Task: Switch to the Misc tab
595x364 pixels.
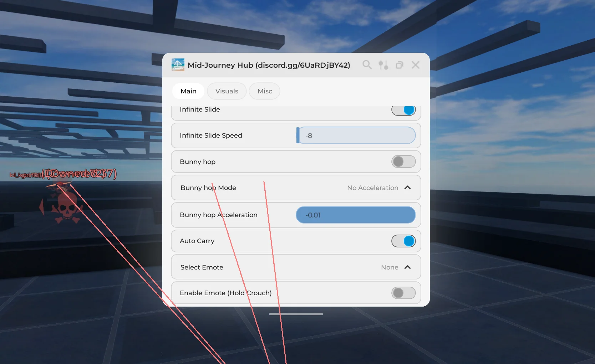Action: tap(265, 91)
